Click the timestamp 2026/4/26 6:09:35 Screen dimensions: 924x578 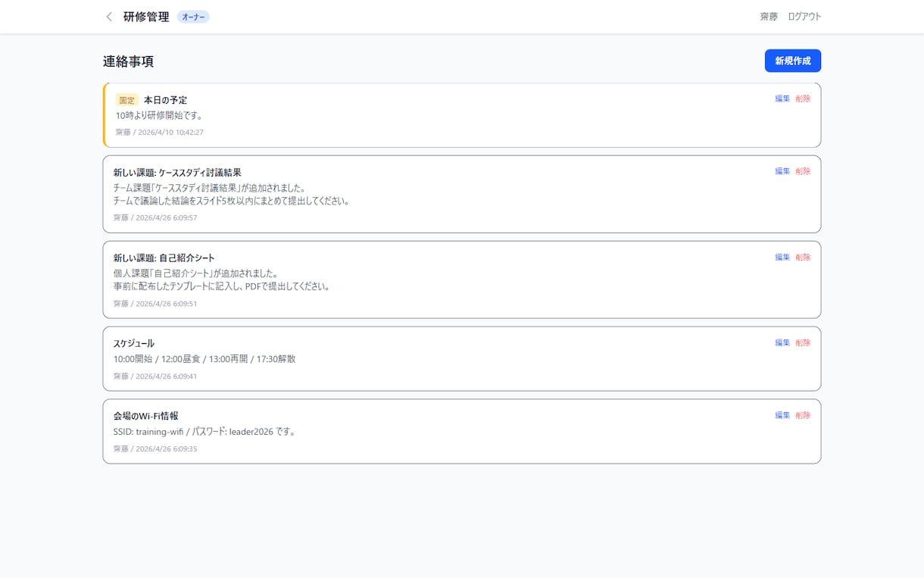pos(166,449)
